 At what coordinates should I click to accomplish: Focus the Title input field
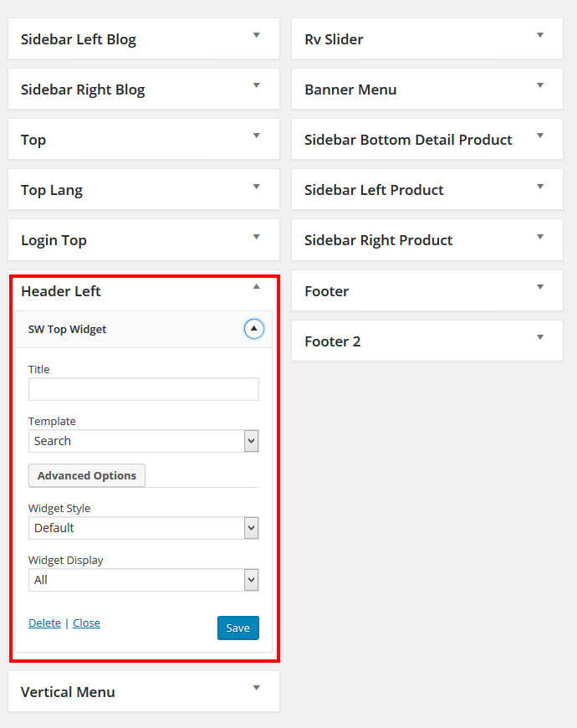point(143,389)
